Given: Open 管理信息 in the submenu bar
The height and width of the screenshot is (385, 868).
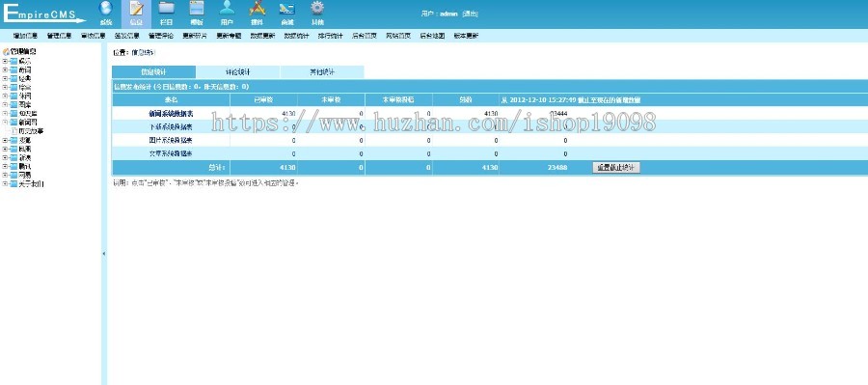Looking at the screenshot, I should pyautogui.click(x=59, y=36).
